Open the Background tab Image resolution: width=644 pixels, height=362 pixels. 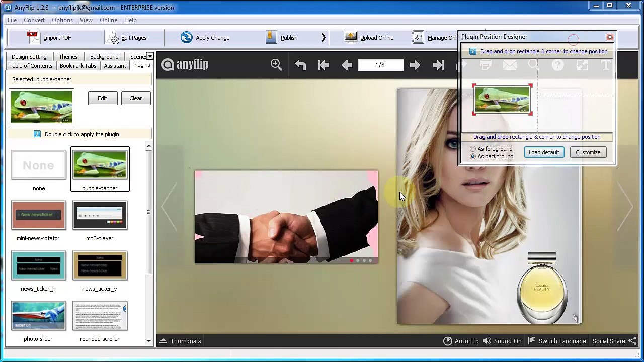click(x=104, y=57)
